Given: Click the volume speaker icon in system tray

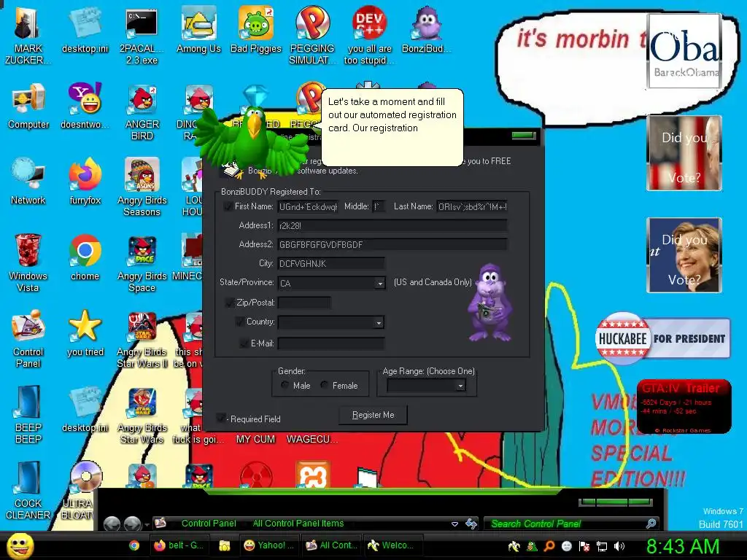Looking at the screenshot, I should tap(619, 546).
